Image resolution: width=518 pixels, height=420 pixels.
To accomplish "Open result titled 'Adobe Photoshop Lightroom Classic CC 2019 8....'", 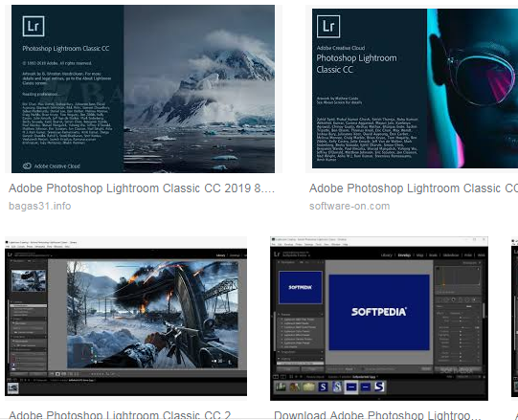I will tap(142, 188).
